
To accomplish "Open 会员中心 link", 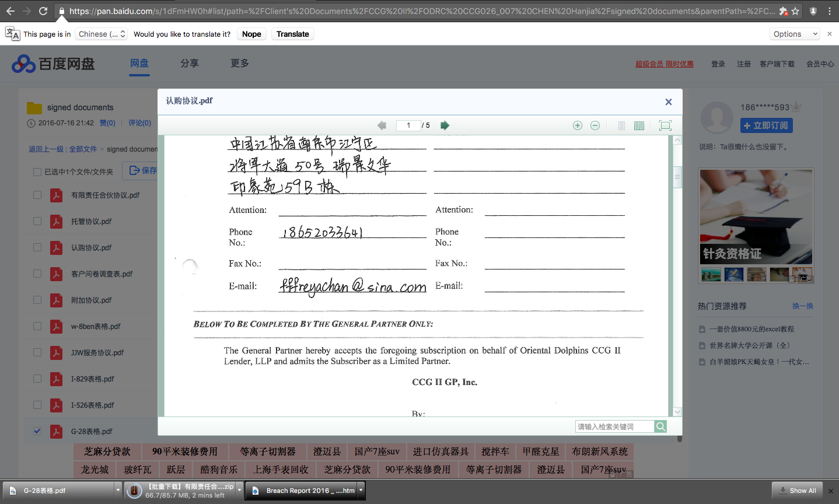I will click(820, 64).
